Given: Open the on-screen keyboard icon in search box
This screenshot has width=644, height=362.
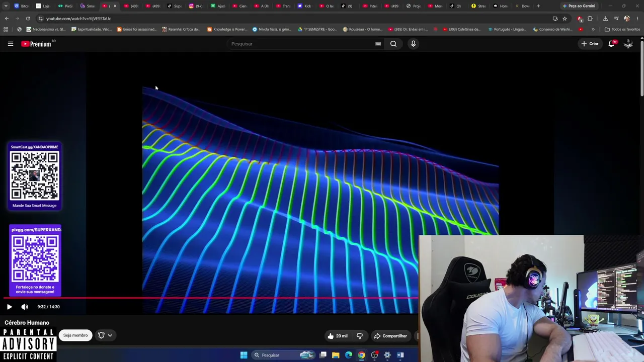Looking at the screenshot, I should pos(378,44).
